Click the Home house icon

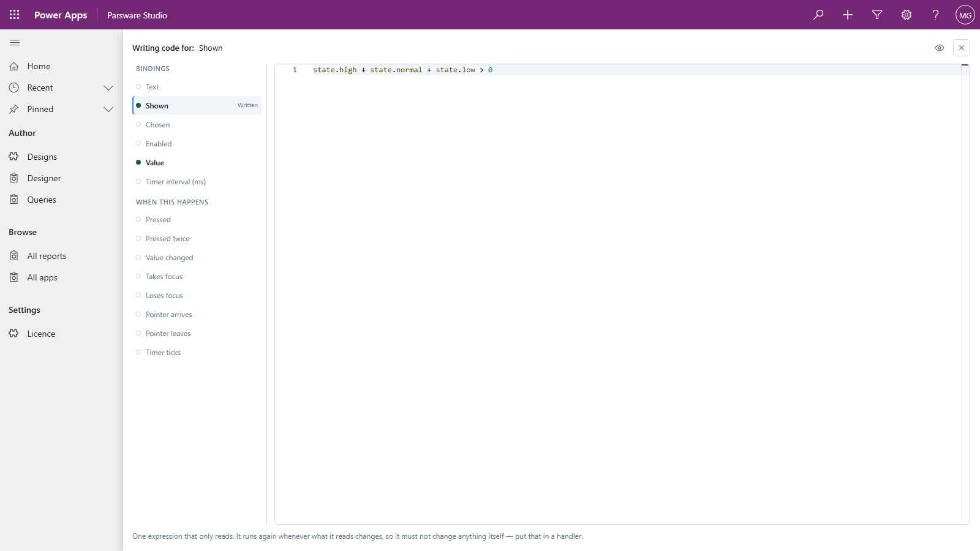(14, 66)
